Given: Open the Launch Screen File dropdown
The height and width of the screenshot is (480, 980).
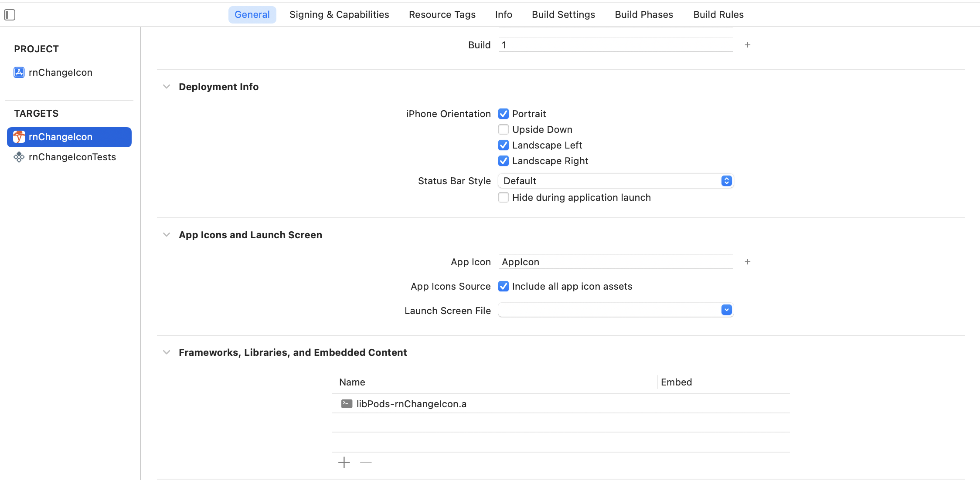Looking at the screenshot, I should [x=616, y=310].
